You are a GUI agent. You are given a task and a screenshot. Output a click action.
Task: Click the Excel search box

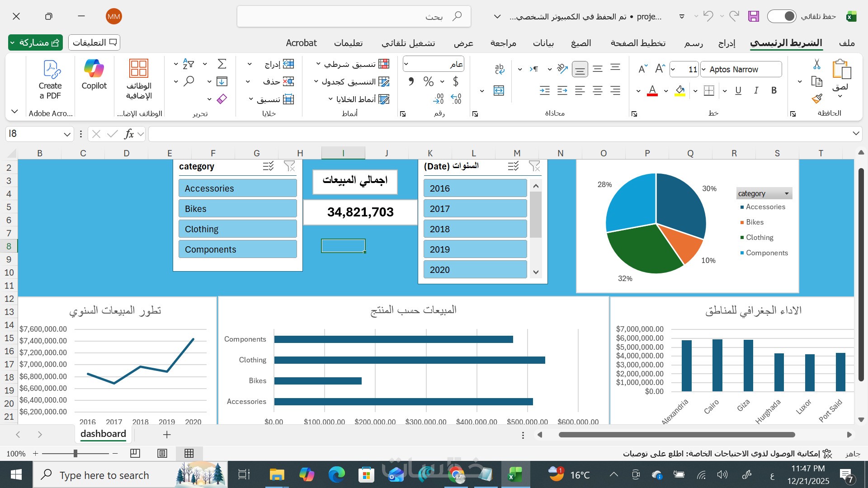point(354,17)
